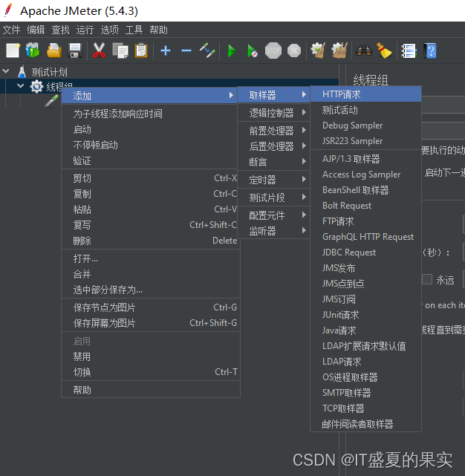This screenshot has width=465, height=476.
Task: Click 保存节点为图片 option
Action: tap(151, 307)
